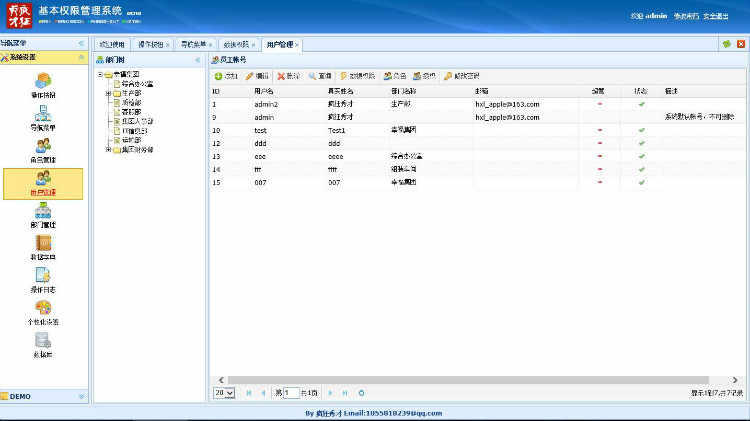Click the green plus Add toolbar button
Image resolution: width=750 pixels, height=421 pixels.
[x=226, y=76]
